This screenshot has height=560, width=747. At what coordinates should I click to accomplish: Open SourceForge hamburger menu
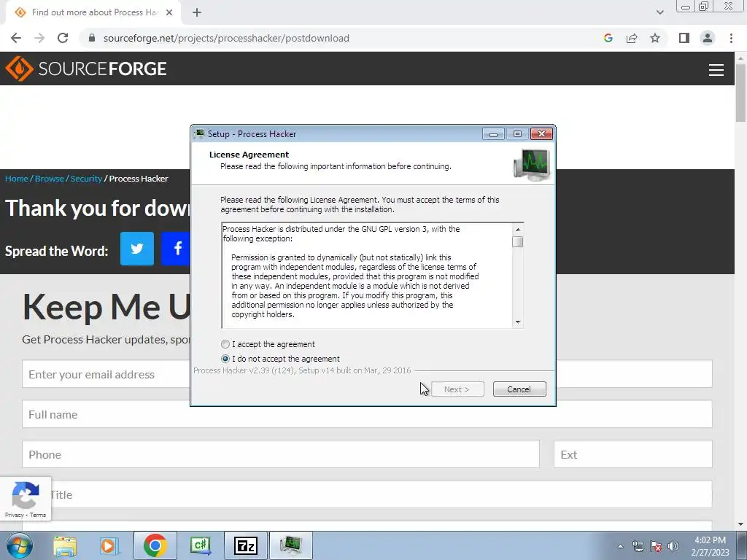(716, 69)
